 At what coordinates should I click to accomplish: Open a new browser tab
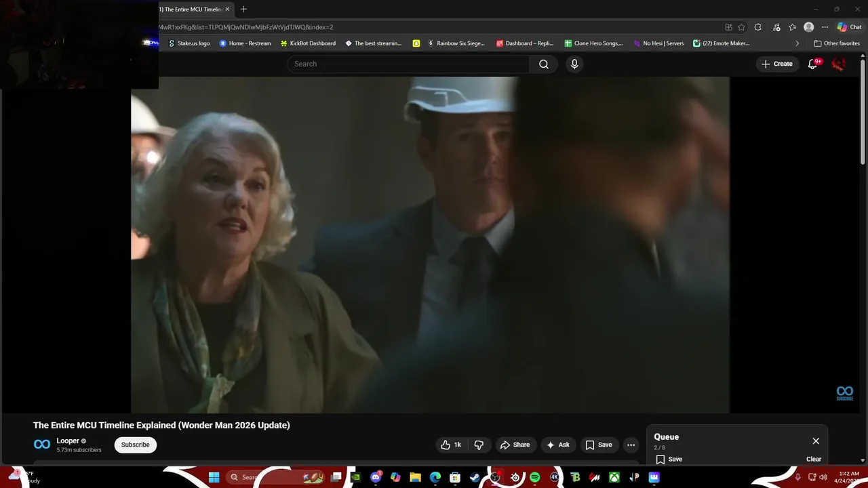[243, 9]
